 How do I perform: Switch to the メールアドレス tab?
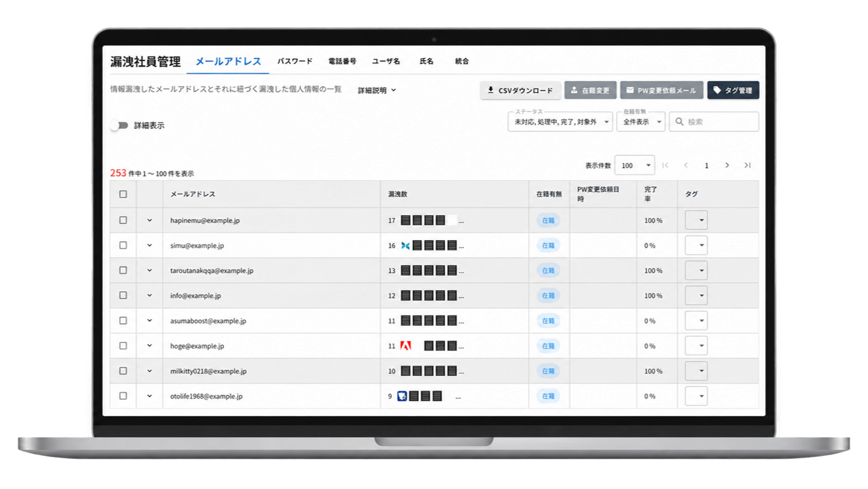(x=228, y=61)
